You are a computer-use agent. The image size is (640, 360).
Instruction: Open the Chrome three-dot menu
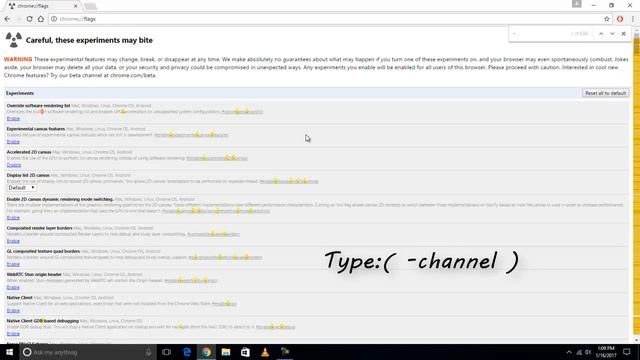[633, 19]
